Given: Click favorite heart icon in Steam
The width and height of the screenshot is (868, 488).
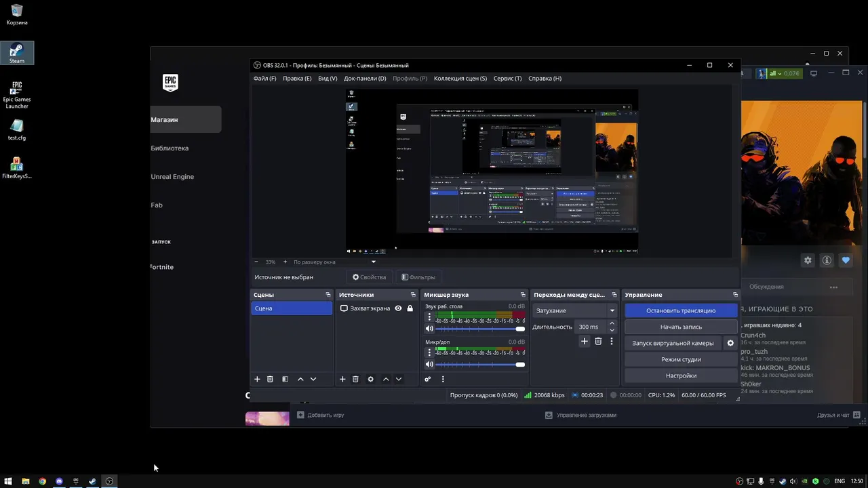Looking at the screenshot, I should click(x=846, y=260).
